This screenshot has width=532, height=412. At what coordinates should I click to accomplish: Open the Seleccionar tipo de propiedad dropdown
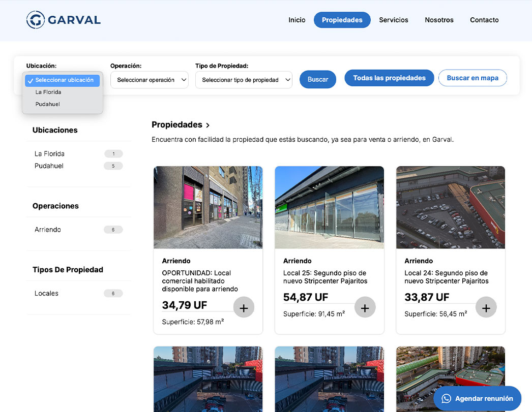pos(244,80)
